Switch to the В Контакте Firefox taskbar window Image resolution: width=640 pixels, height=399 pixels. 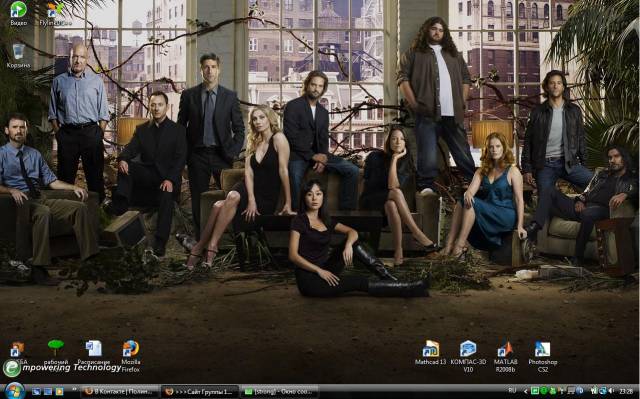(120, 391)
